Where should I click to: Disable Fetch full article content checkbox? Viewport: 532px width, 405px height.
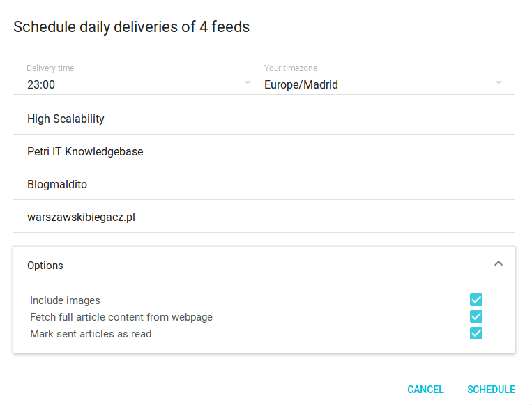(476, 317)
